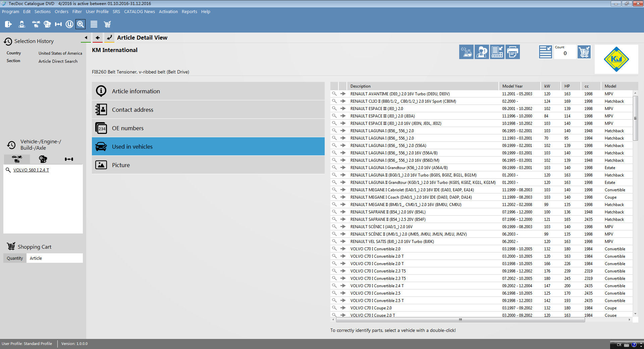Switch to the engine history tab icon
The height and width of the screenshot is (349, 644).
pos(43,159)
